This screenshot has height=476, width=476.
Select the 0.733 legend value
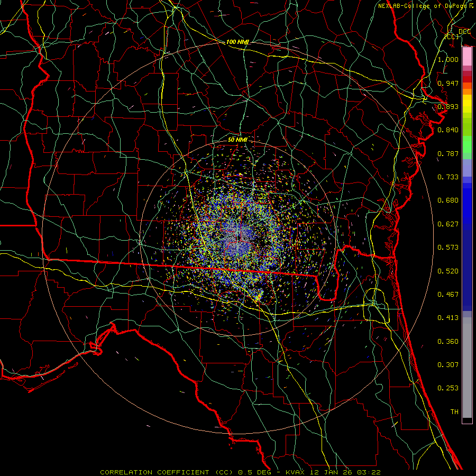pos(448,177)
